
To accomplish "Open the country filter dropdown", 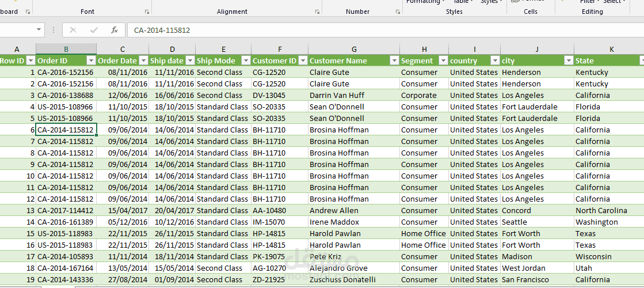I will pyautogui.click(x=495, y=61).
